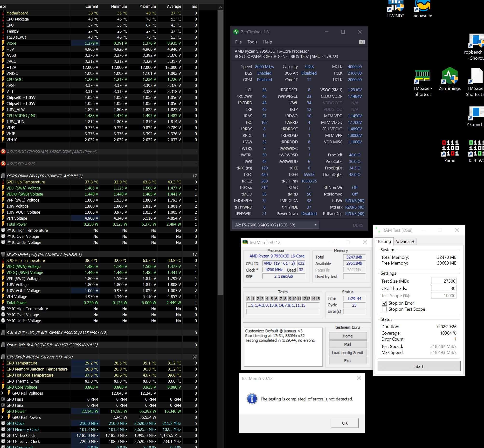Image resolution: width=484 pixels, height=448 pixels.
Task: Switch to the Advanced tab in RAM Test
Action: pyautogui.click(x=404, y=242)
